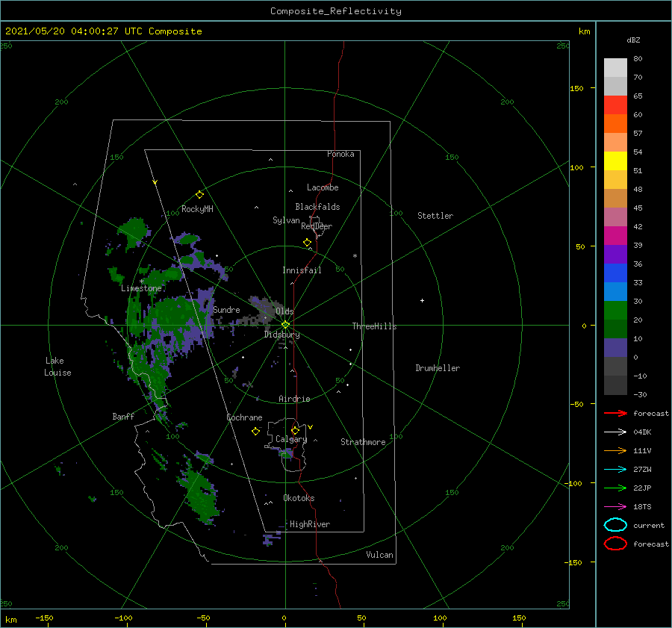
Task: Click the Calgary city label
Action: coord(291,439)
